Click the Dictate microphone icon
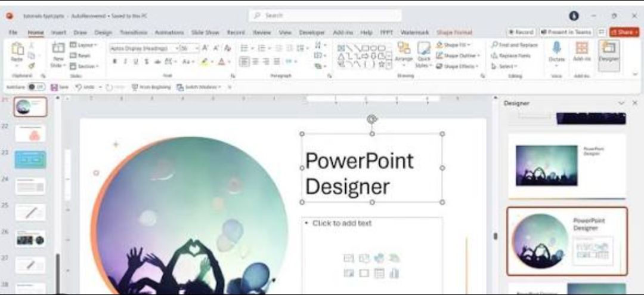The width and height of the screenshot is (644, 295). coord(556,48)
